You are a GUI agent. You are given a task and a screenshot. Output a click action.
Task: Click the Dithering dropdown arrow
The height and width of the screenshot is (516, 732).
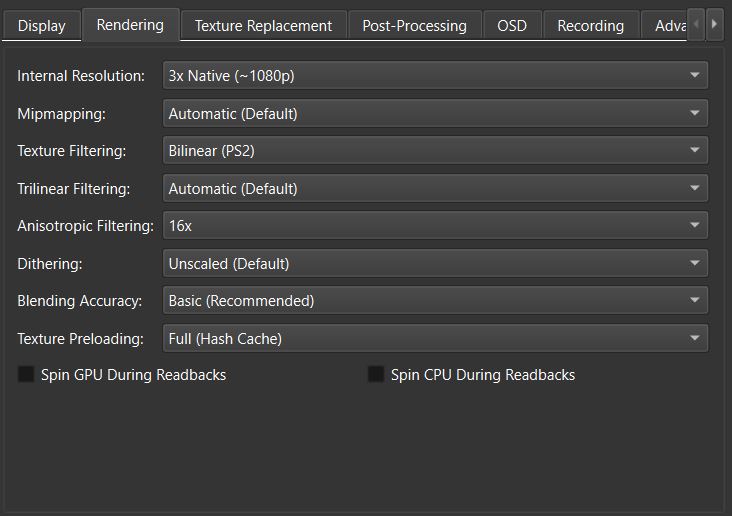coord(695,263)
